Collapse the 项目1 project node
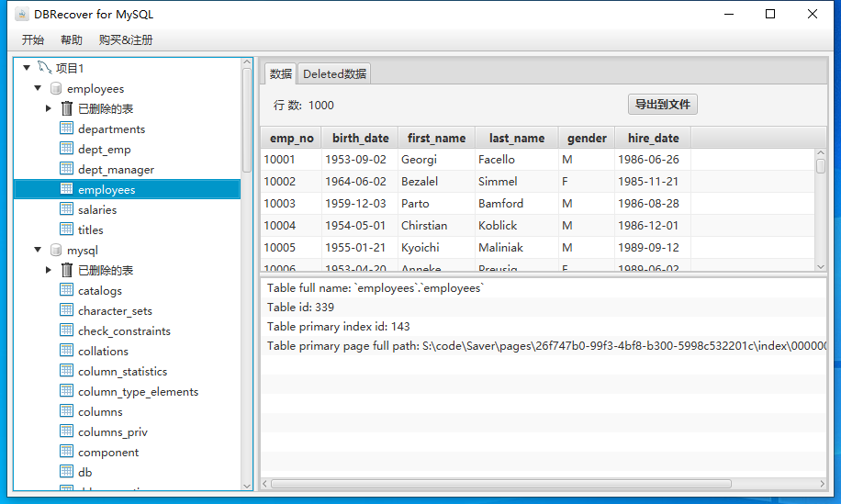Viewport: 841px width, 504px height. (x=27, y=68)
